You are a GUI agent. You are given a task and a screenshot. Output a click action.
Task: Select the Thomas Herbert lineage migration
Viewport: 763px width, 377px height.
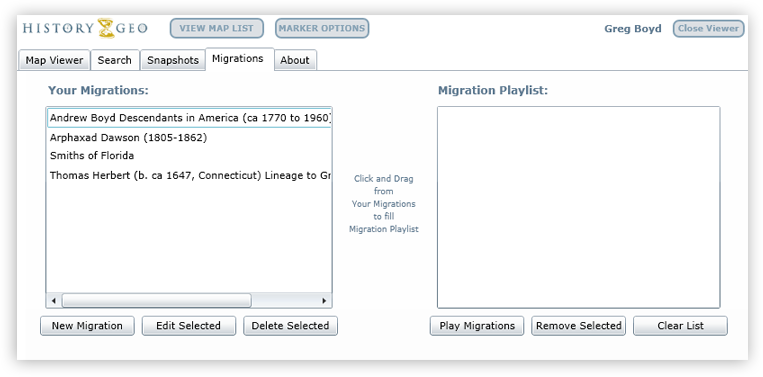[189, 176]
